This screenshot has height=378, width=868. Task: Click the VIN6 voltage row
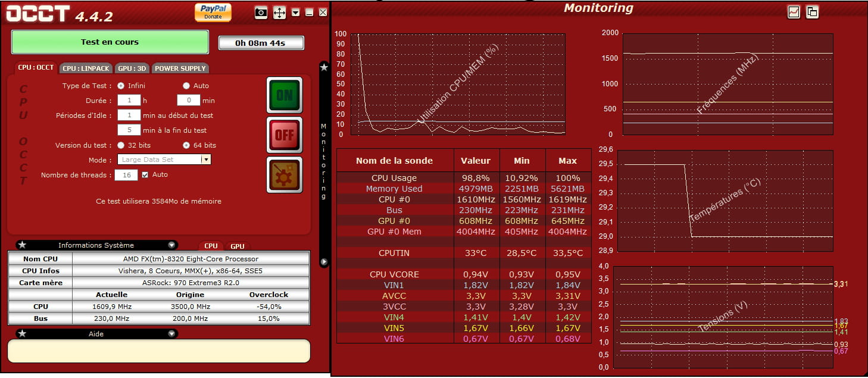pyautogui.click(x=464, y=339)
